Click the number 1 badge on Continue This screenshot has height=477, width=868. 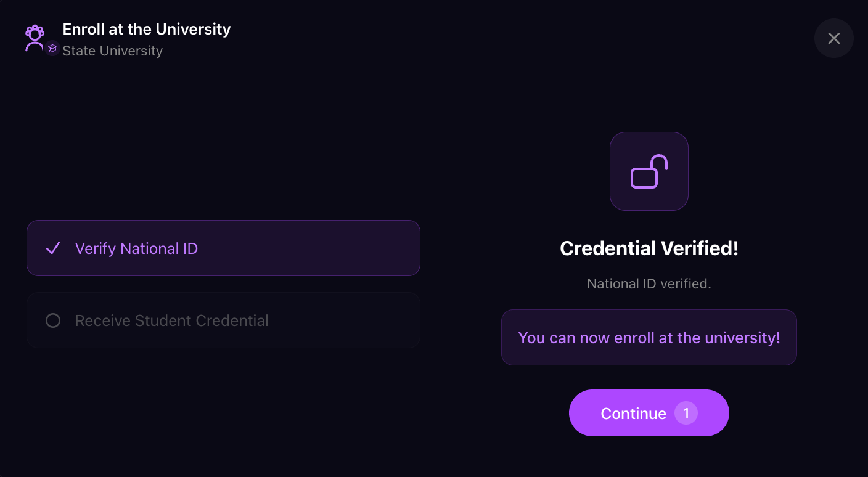coord(686,413)
